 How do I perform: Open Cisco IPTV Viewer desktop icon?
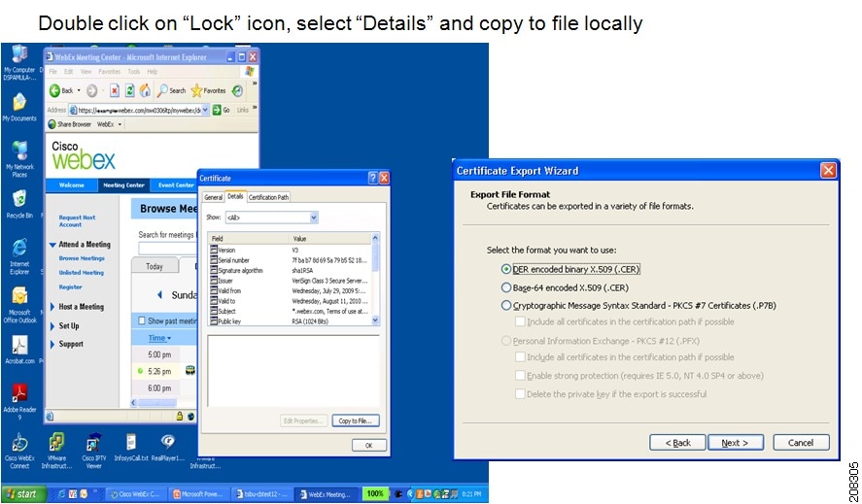point(93,451)
